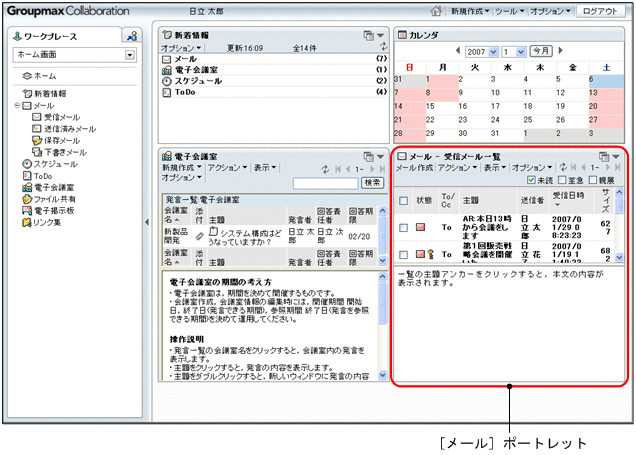This screenshot has height=455, width=636.
Task: Click メール作成 in the mail portlet
Action: pos(414,167)
